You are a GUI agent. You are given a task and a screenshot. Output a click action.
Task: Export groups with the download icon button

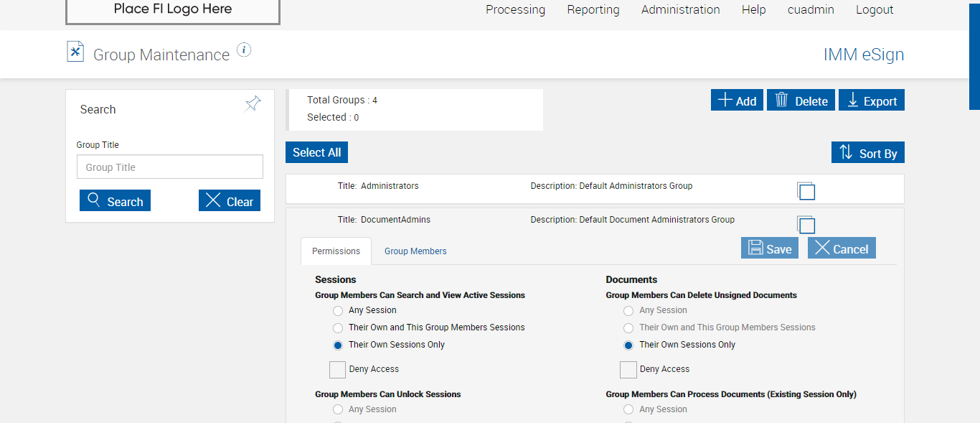(x=871, y=101)
